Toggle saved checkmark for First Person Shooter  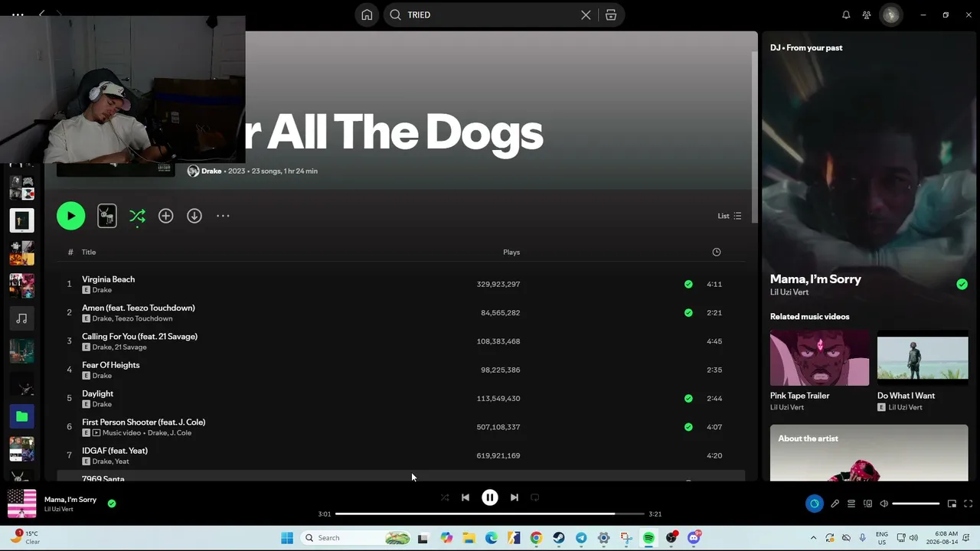point(688,427)
